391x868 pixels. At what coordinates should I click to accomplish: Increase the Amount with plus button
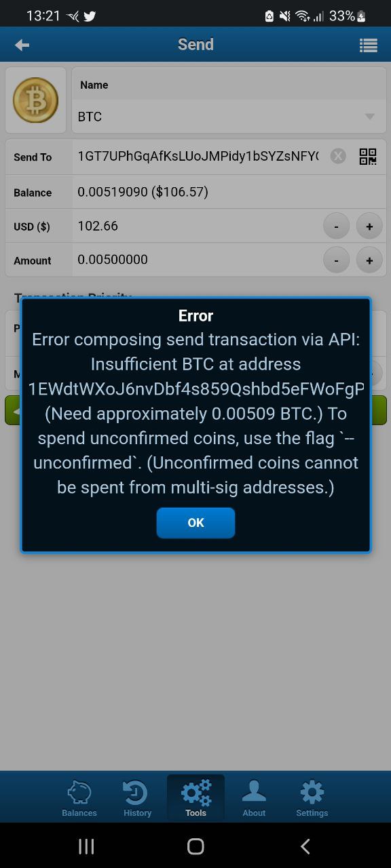tap(369, 260)
